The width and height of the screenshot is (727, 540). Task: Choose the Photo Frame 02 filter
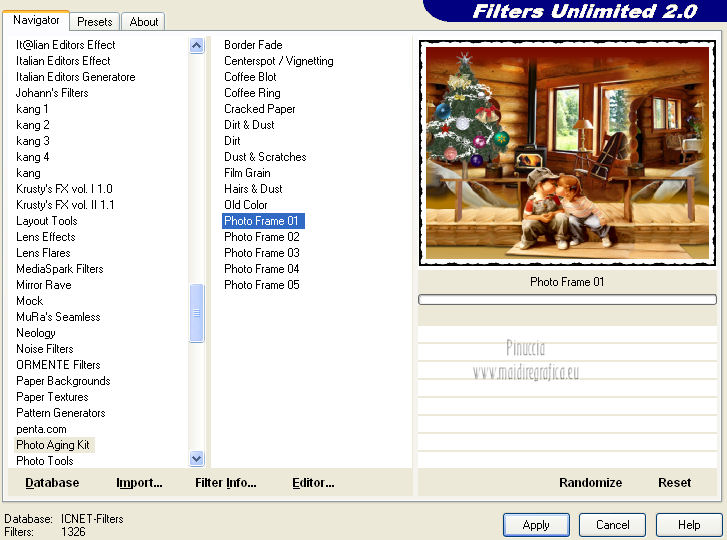click(261, 237)
